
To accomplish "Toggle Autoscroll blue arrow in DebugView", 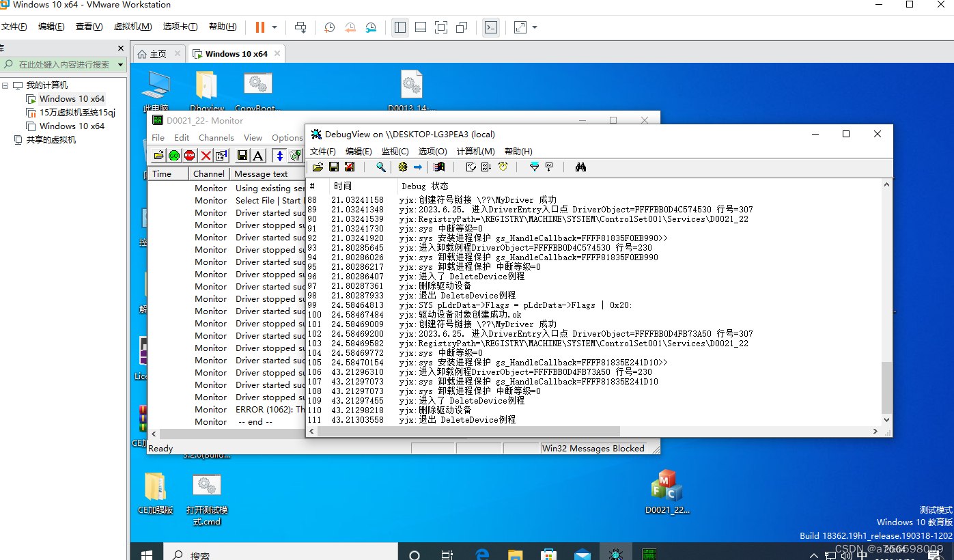I will [418, 167].
